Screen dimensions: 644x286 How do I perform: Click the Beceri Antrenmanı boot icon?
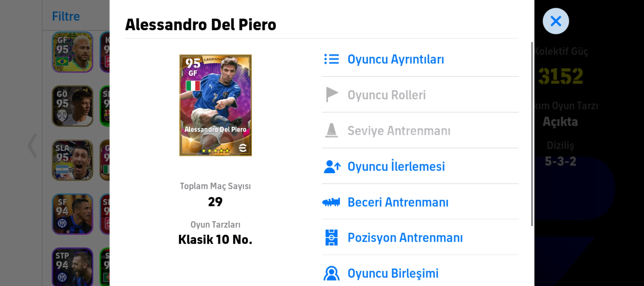[x=331, y=202]
